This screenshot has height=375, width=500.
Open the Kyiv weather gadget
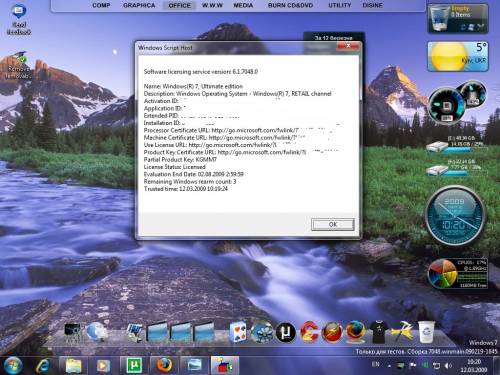point(458,56)
